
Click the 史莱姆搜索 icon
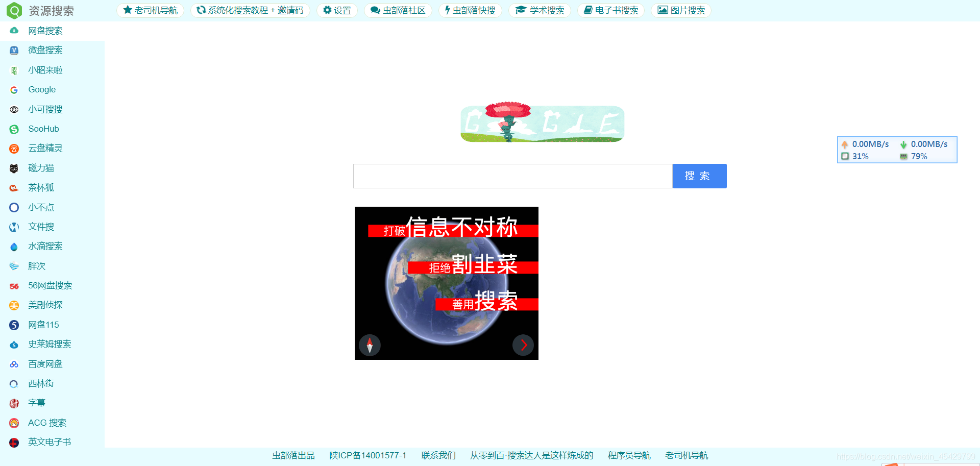tap(14, 345)
